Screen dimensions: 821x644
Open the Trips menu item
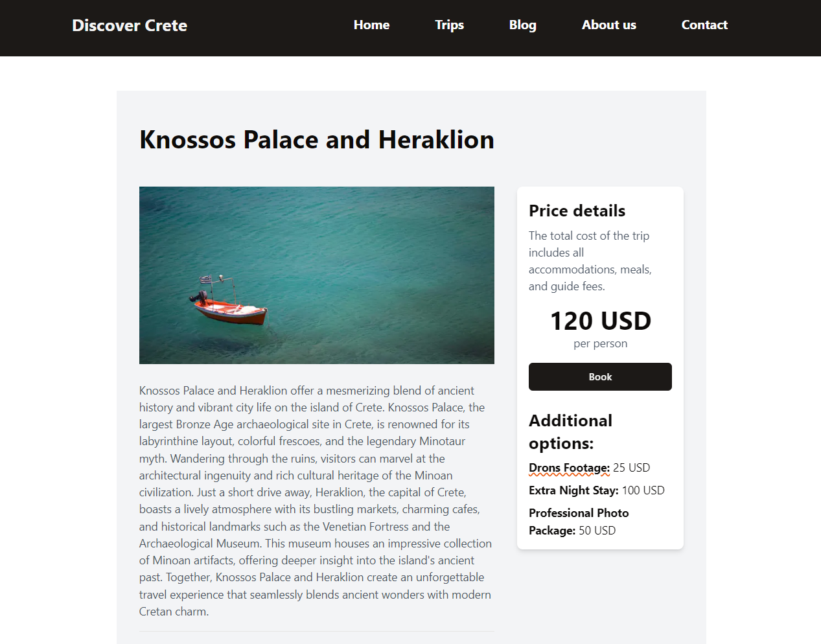point(449,25)
